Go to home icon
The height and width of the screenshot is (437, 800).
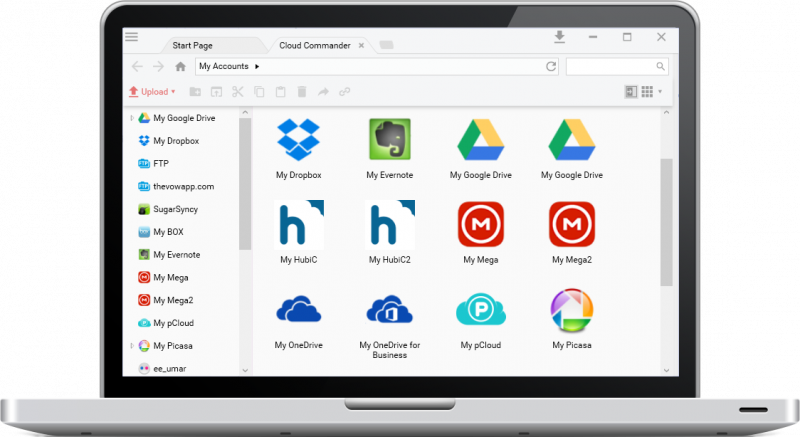[181, 66]
